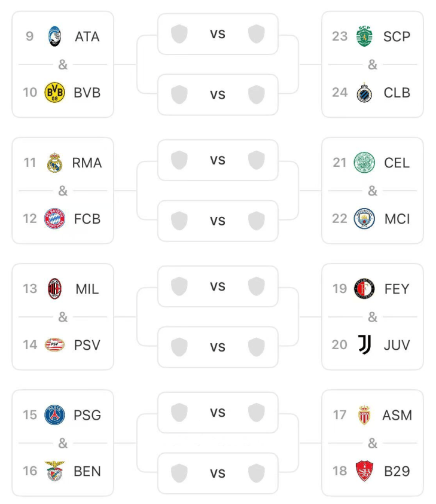Open the Paris Saint-Germain crest

point(55,415)
